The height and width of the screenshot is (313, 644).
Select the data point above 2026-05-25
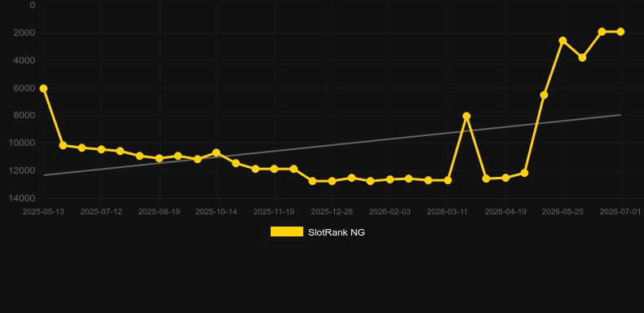562,40
